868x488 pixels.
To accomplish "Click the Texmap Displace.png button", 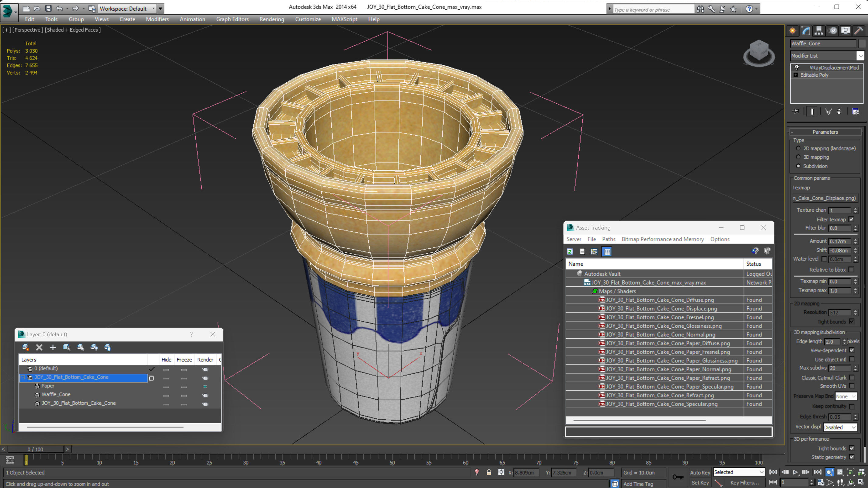I will point(824,198).
